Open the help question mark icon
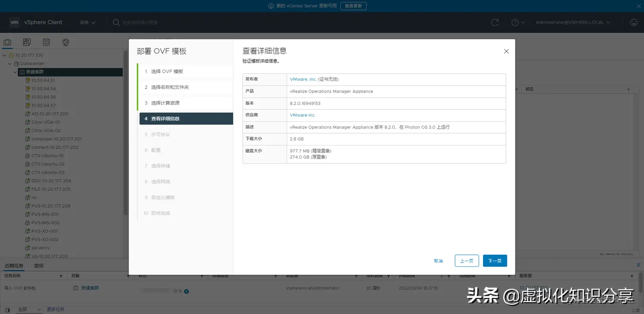This screenshot has height=314, width=644. point(514,22)
